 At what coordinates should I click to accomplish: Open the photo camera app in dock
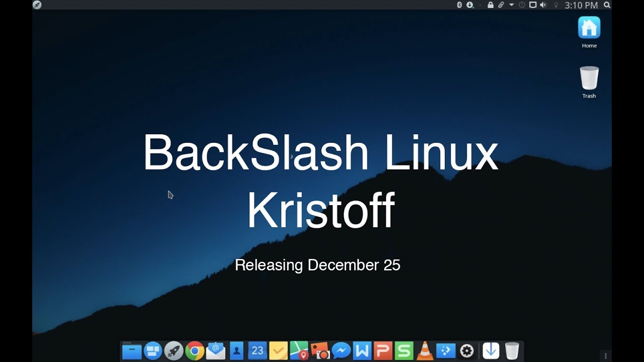[320, 350]
